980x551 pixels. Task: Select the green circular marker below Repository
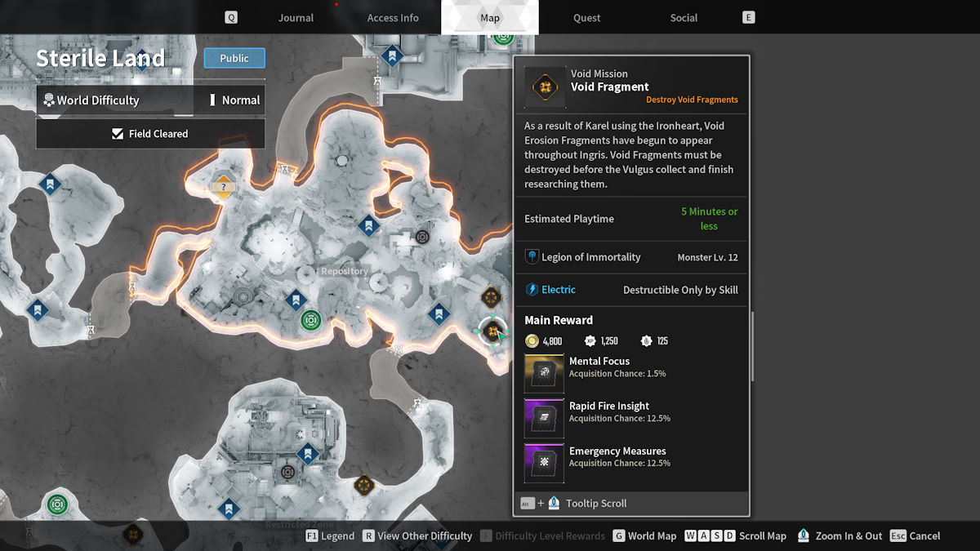pyautogui.click(x=310, y=319)
